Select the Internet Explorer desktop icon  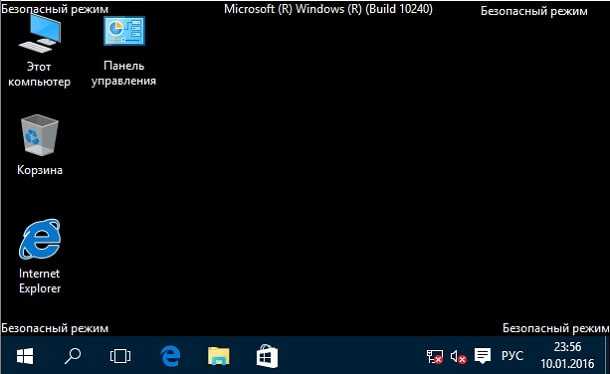click(x=40, y=256)
